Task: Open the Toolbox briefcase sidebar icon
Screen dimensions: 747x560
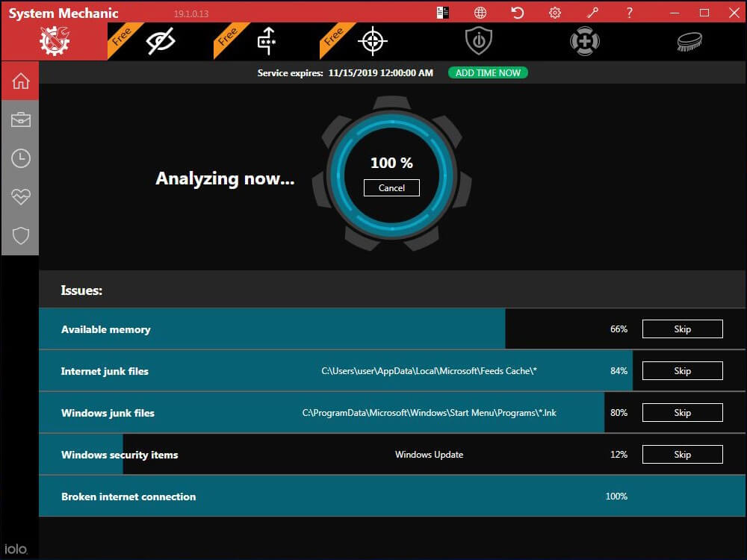Action: [x=20, y=119]
